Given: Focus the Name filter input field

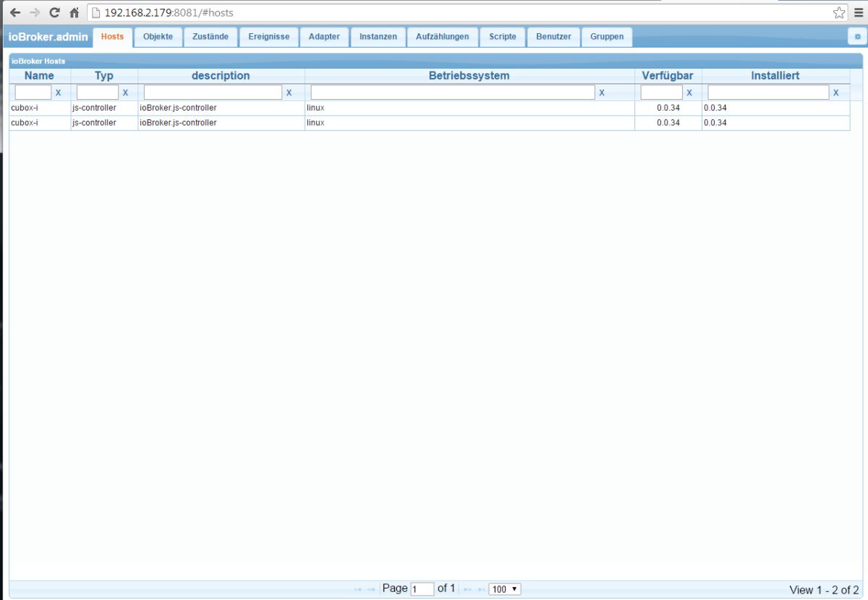Looking at the screenshot, I should click(33, 93).
